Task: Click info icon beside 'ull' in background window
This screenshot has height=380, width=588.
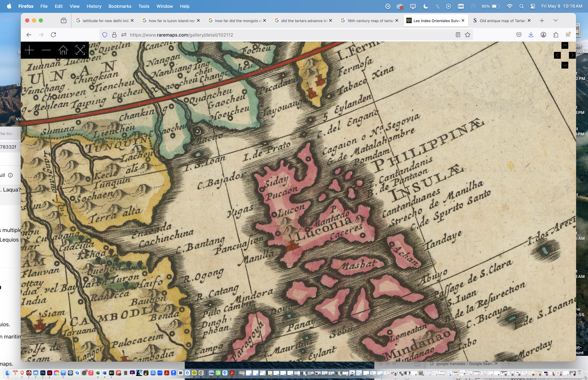Action: 10,175
